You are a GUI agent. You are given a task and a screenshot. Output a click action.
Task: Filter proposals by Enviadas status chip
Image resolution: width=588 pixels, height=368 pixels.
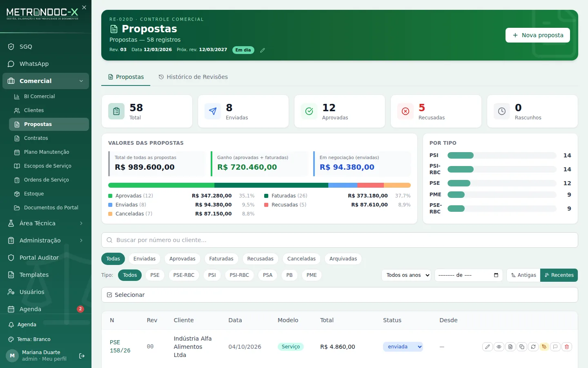pos(145,259)
